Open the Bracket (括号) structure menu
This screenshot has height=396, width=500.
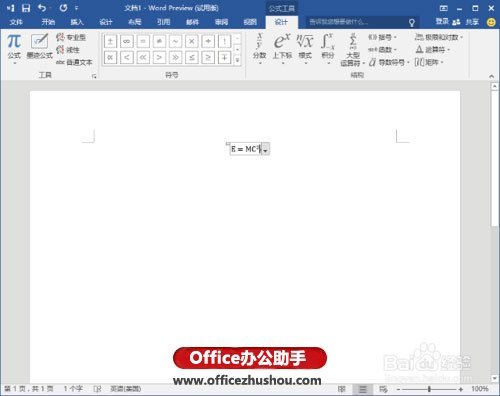382,37
